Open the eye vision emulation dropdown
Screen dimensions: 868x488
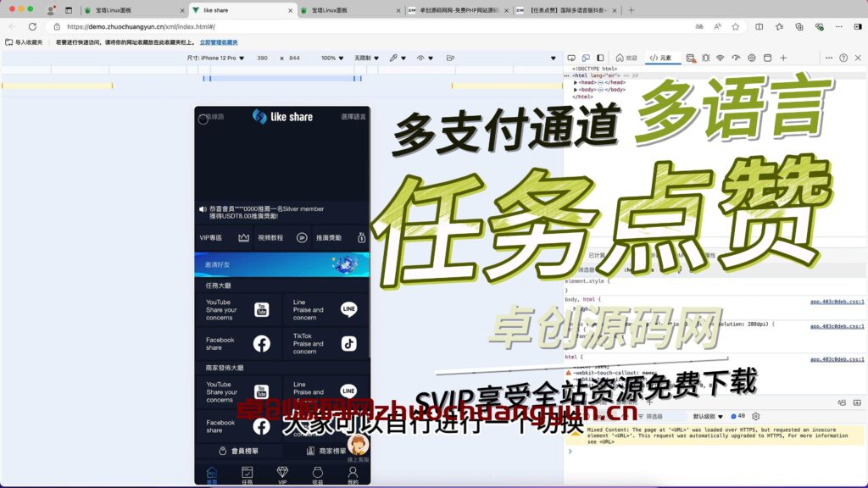(425, 58)
